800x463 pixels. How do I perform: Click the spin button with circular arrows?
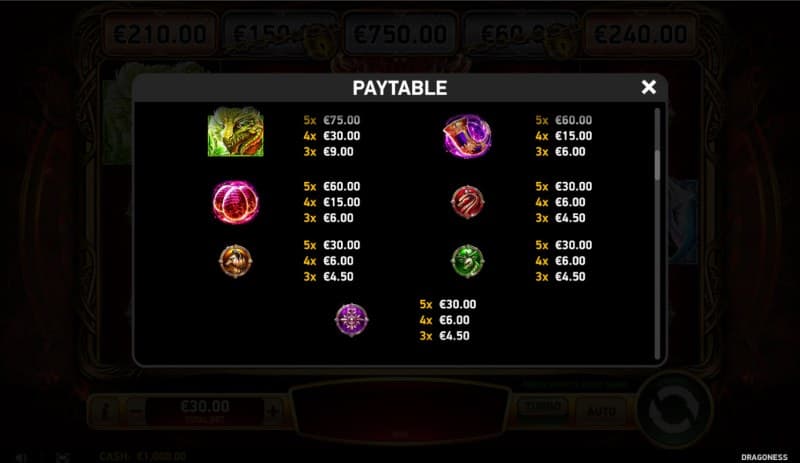tap(674, 410)
